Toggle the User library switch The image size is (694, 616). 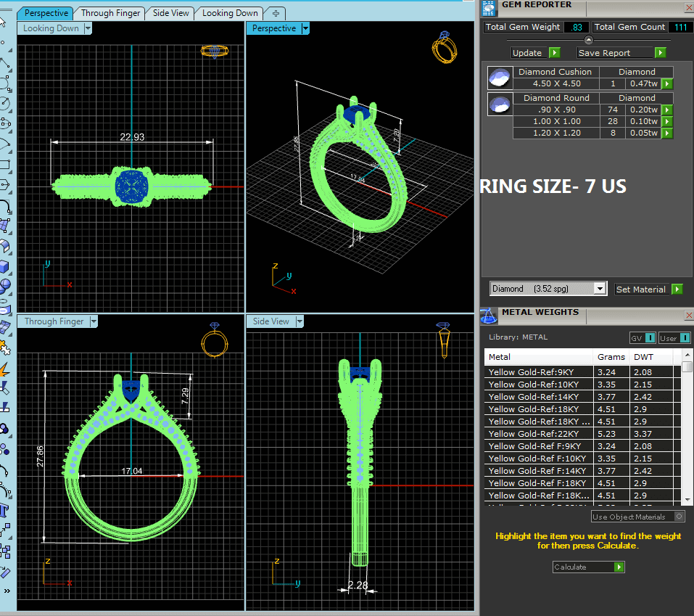[674, 338]
